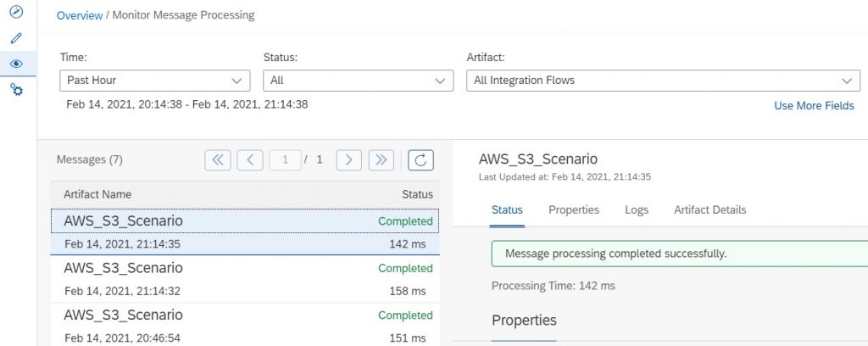Screen dimensions: 868x346
Task: Expand the Time dropdown showing Past Hour
Action: 155,81
